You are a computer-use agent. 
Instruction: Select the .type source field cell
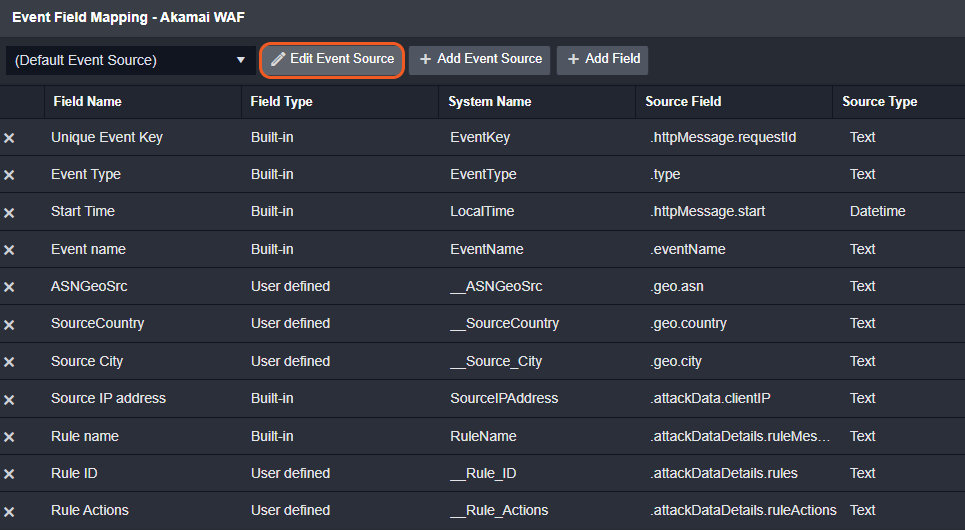(x=665, y=174)
